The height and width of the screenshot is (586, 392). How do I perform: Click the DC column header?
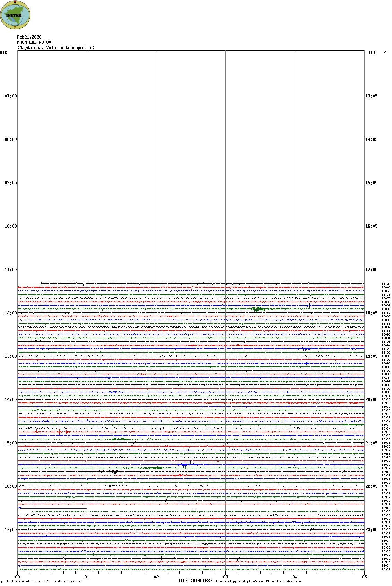[385, 52]
